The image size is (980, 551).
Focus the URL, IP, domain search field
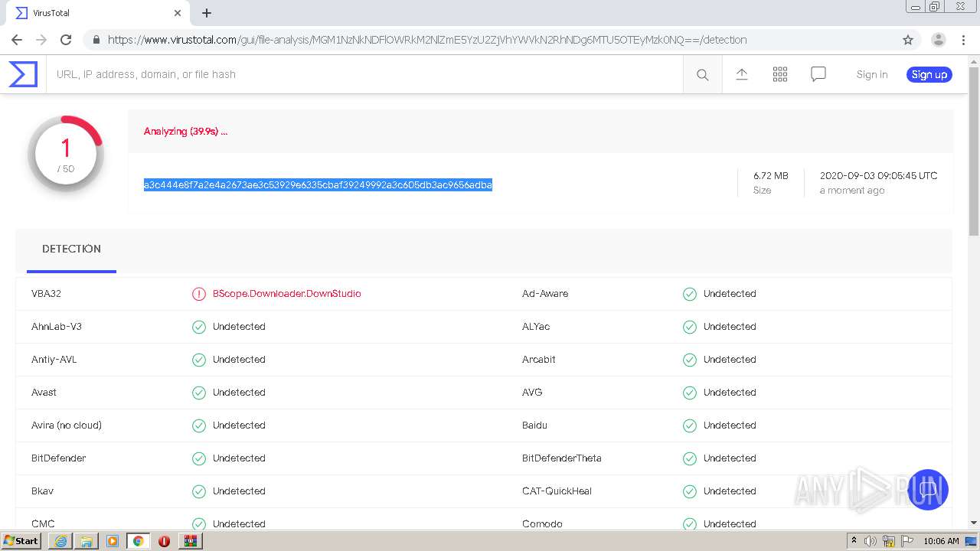(364, 74)
